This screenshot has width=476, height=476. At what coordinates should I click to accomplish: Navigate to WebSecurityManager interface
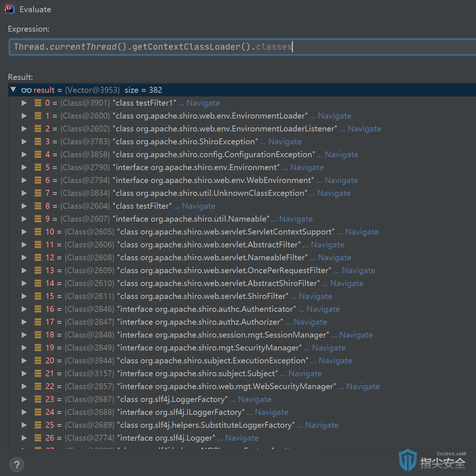[x=363, y=387]
